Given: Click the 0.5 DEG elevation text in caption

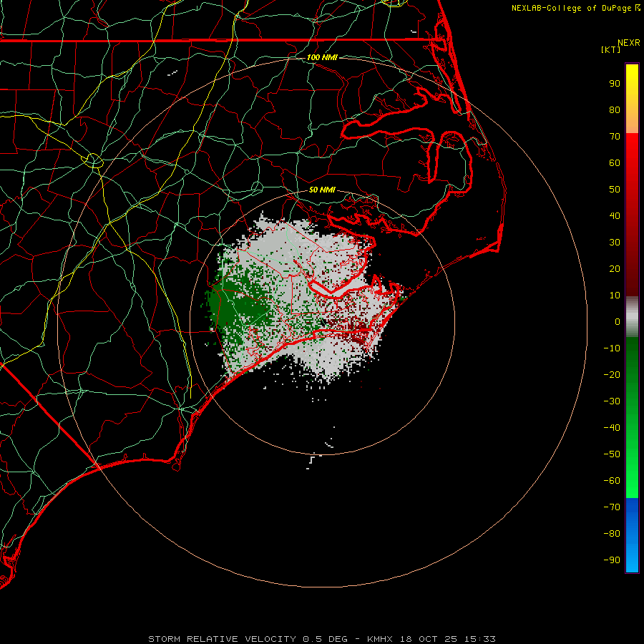Looking at the screenshot, I should 326,639.
